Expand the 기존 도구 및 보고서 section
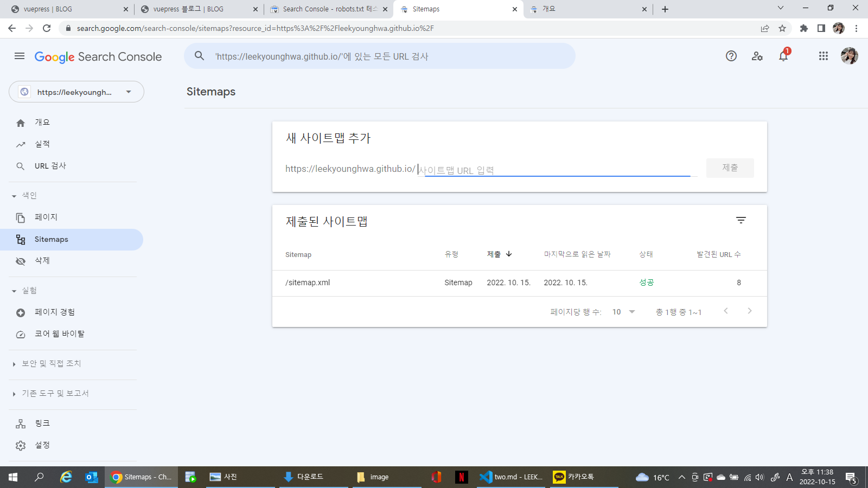Image resolution: width=868 pixels, height=488 pixels. tap(14, 394)
